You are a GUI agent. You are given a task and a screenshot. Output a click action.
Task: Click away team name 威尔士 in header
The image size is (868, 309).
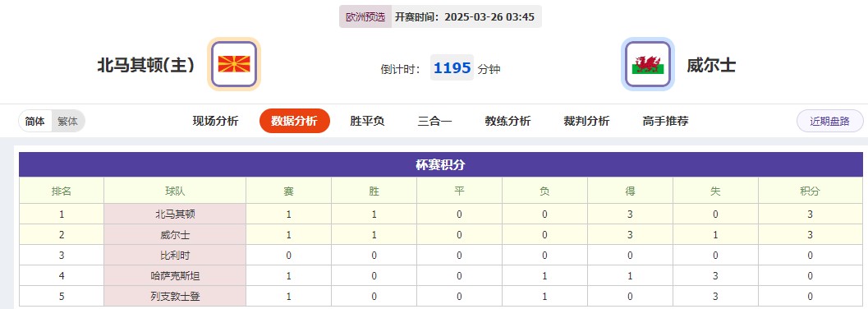click(711, 66)
